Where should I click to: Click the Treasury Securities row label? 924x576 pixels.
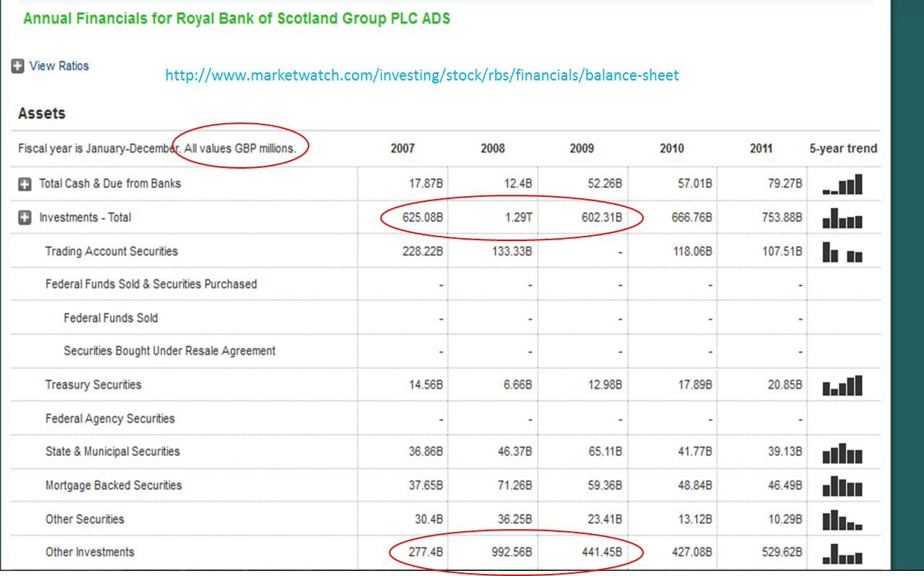pyautogui.click(x=93, y=385)
